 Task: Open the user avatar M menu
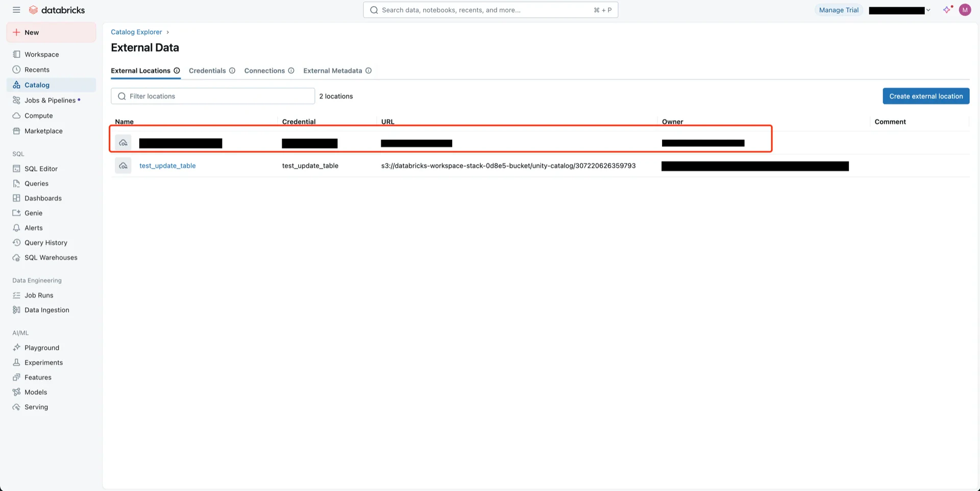click(x=965, y=10)
